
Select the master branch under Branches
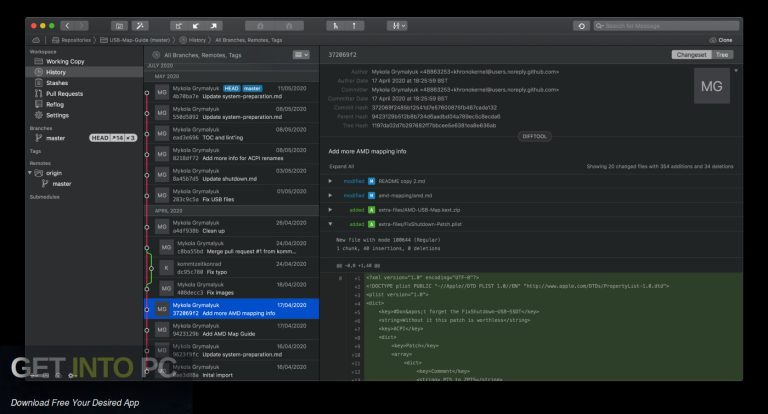point(56,138)
